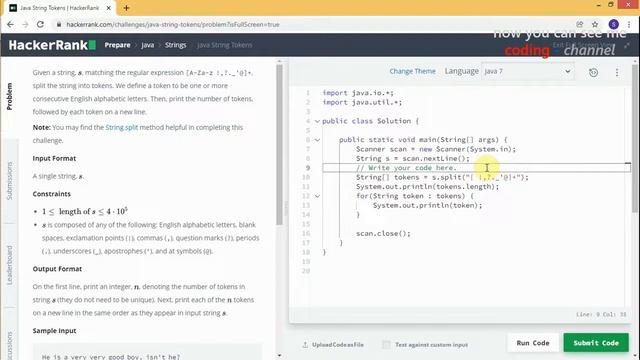Screen dimensions: 640x360
Task: Open a new browser tab
Action: [126, 8]
